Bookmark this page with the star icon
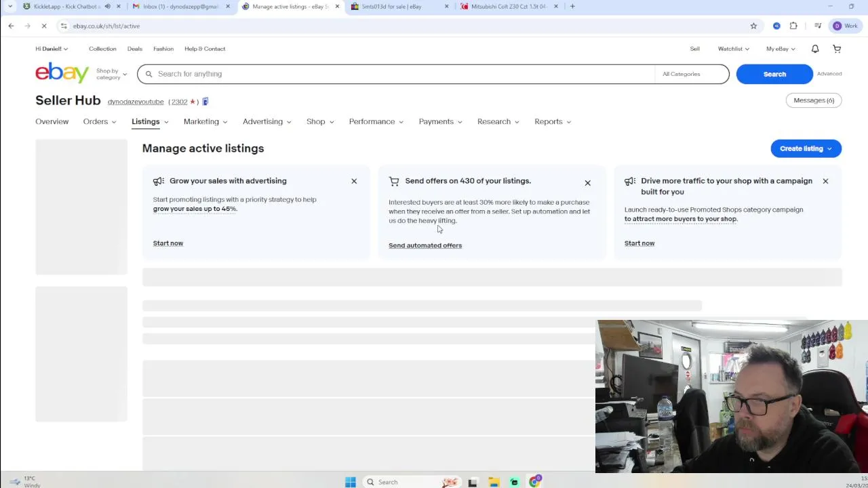This screenshot has height=488, width=868. click(x=753, y=26)
